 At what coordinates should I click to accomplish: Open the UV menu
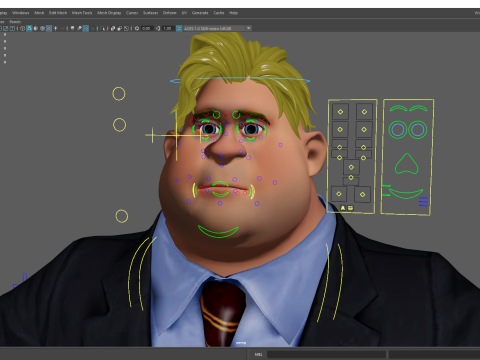tap(184, 13)
